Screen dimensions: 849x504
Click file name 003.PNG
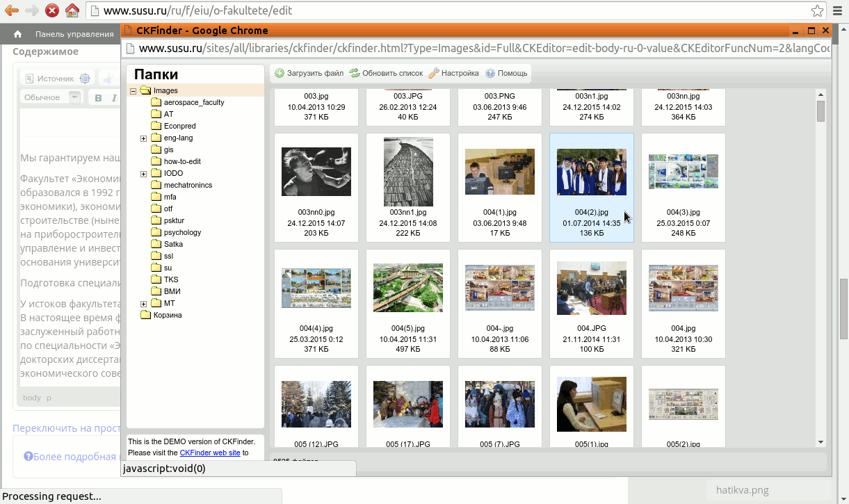[500, 96]
